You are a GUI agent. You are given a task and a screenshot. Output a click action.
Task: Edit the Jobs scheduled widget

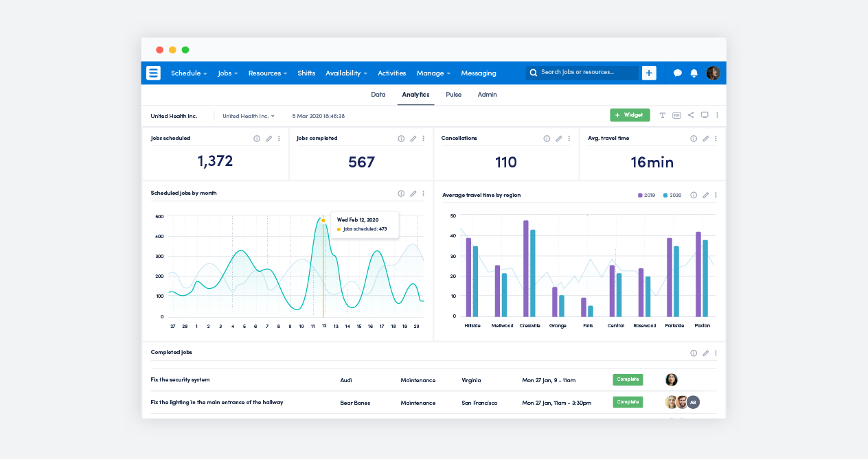tap(269, 139)
